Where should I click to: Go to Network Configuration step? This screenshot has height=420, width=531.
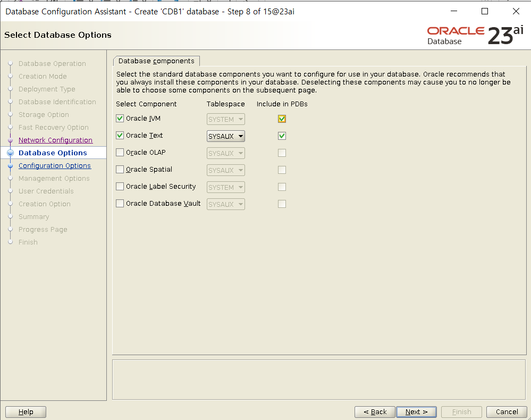pyautogui.click(x=55, y=140)
